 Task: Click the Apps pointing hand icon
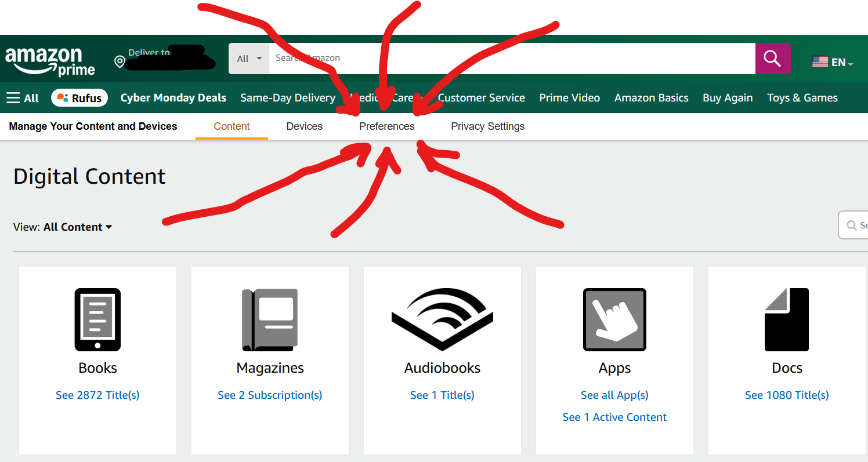click(614, 319)
